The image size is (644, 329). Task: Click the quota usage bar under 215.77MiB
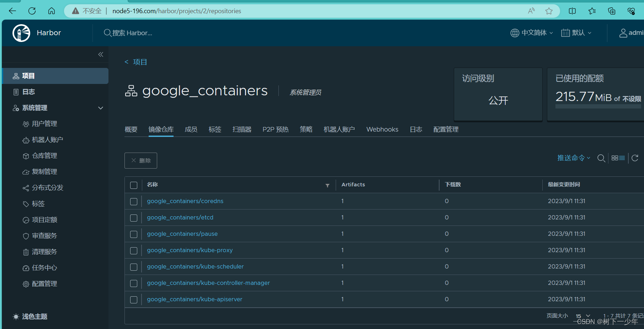(x=598, y=106)
